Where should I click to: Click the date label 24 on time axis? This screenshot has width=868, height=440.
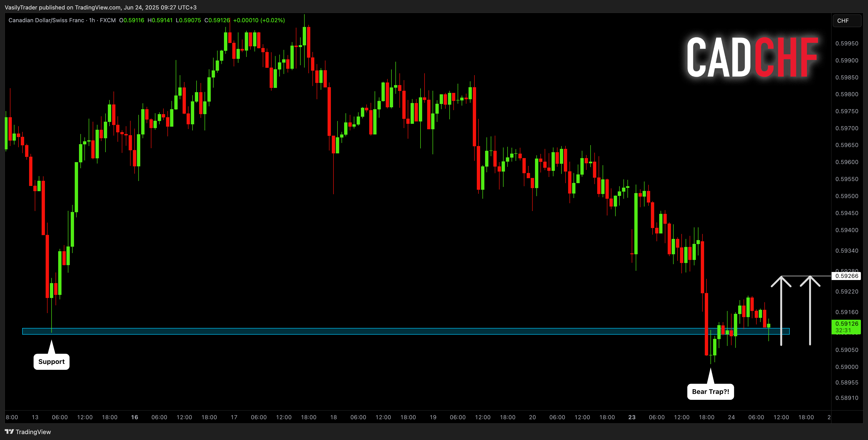coord(731,417)
